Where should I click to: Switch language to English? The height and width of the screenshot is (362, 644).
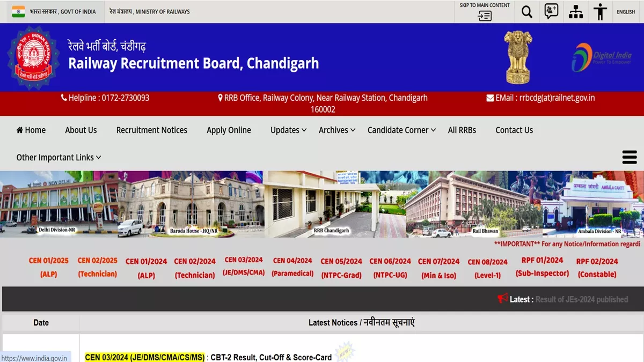pos(626,12)
